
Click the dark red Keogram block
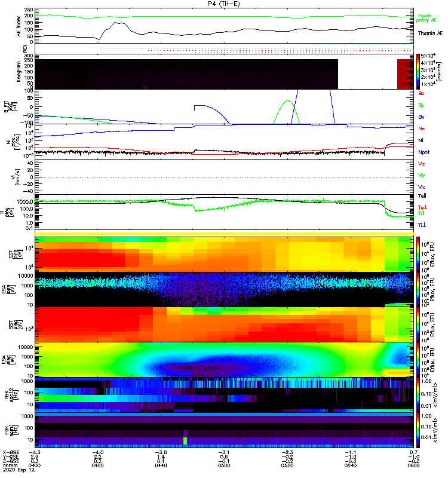point(406,74)
